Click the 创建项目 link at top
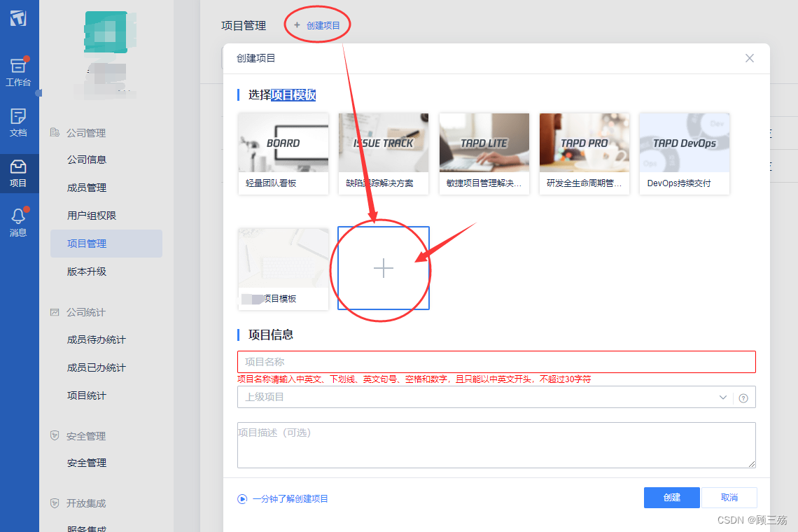 [317, 25]
